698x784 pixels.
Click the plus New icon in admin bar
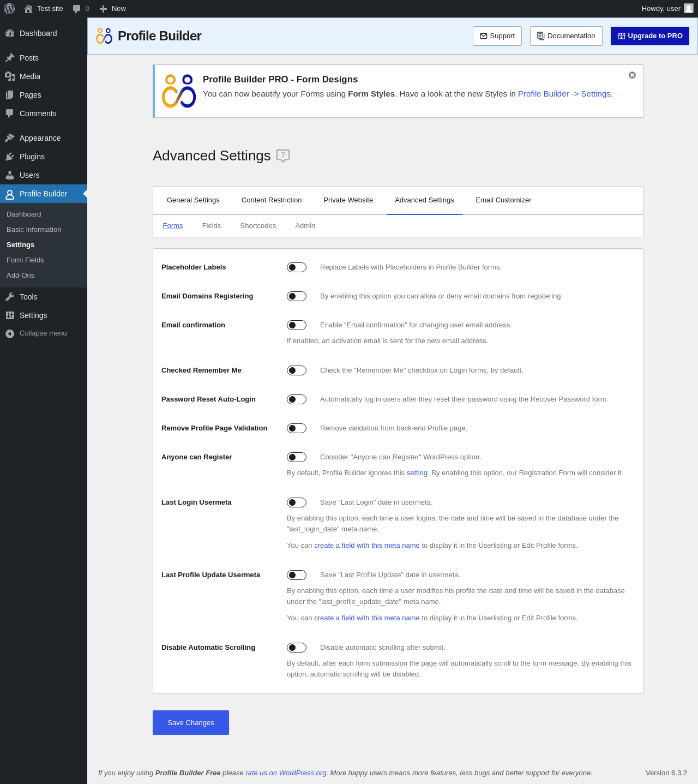103,9
